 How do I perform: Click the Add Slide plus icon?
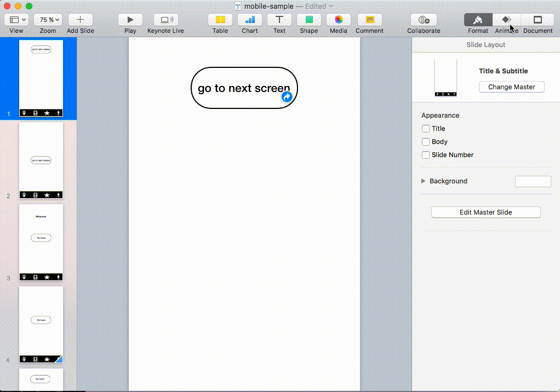pyautogui.click(x=81, y=20)
